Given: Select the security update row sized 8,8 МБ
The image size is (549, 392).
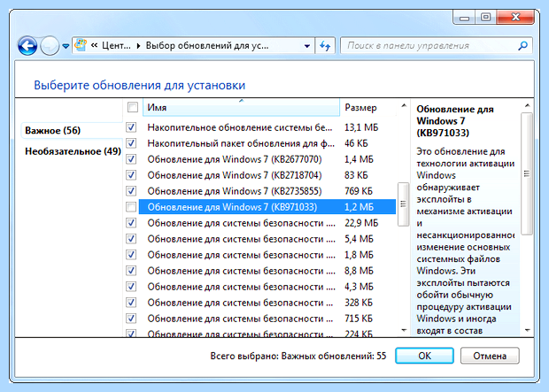Looking at the screenshot, I should pyautogui.click(x=267, y=271).
